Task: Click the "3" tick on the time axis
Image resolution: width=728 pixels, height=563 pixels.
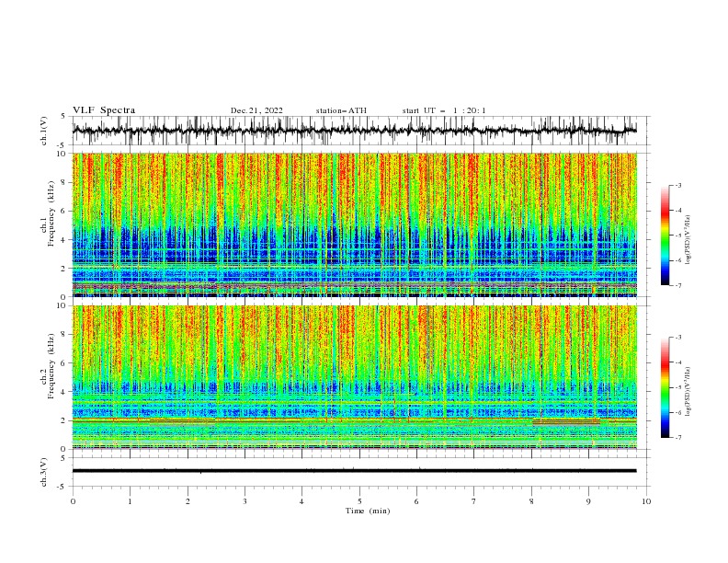Action: click(x=245, y=501)
